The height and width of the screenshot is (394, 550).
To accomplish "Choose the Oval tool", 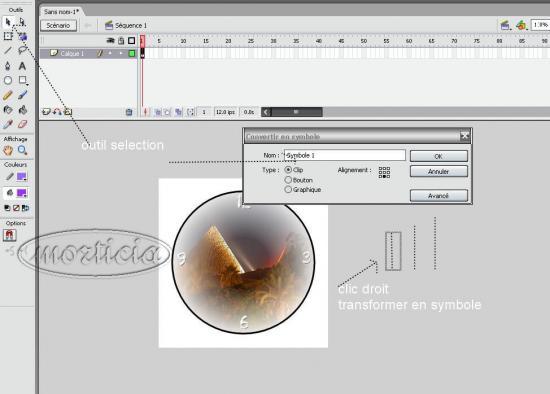I will click(x=8, y=80).
